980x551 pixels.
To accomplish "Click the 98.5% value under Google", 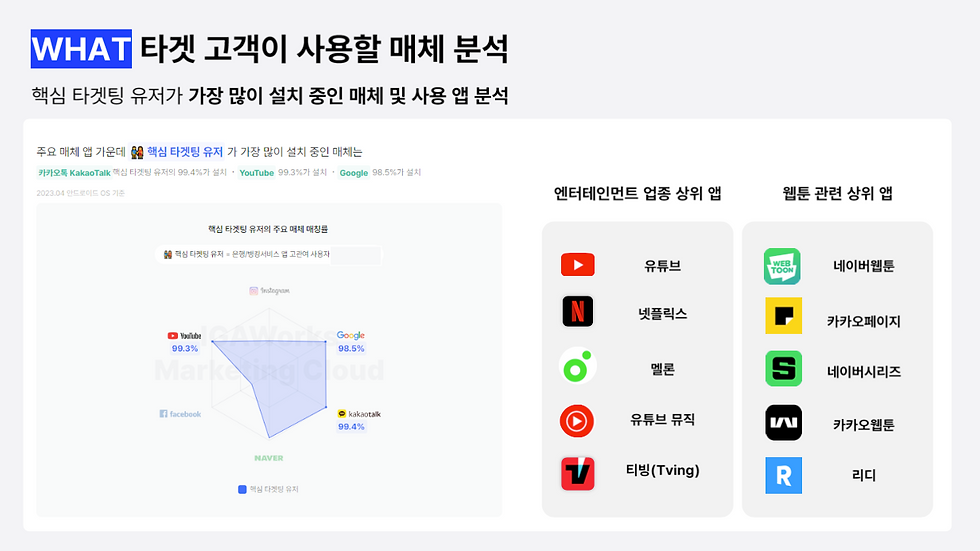I will [351, 349].
